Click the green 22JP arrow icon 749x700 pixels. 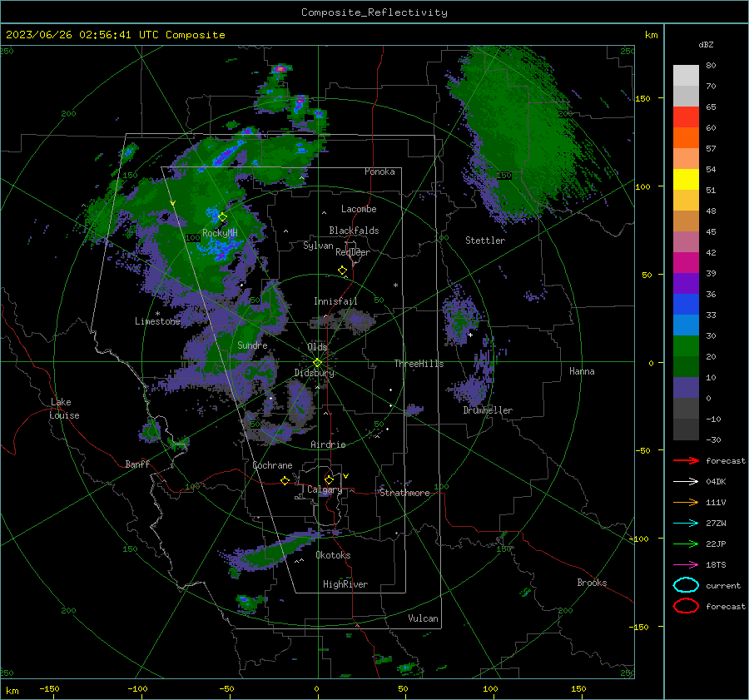[x=686, y=544]
